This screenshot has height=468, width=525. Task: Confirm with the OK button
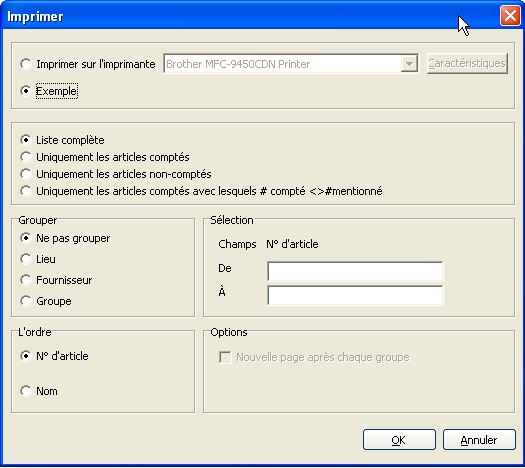(399, 440)
